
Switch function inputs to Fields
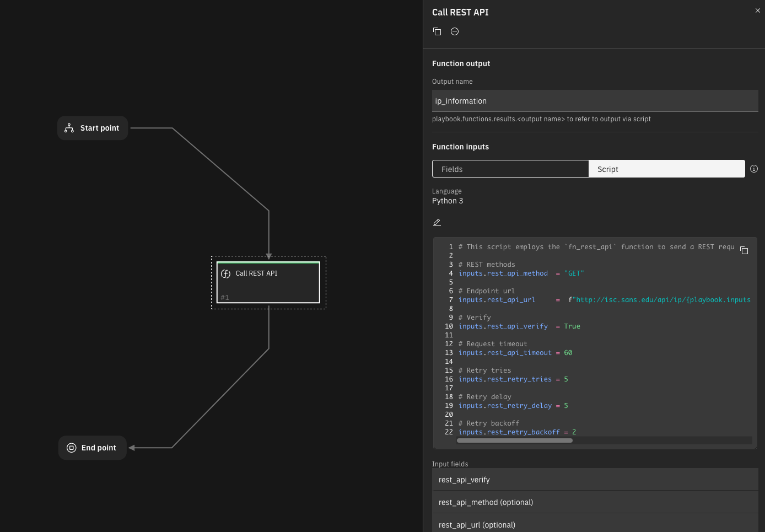(510, 169)
